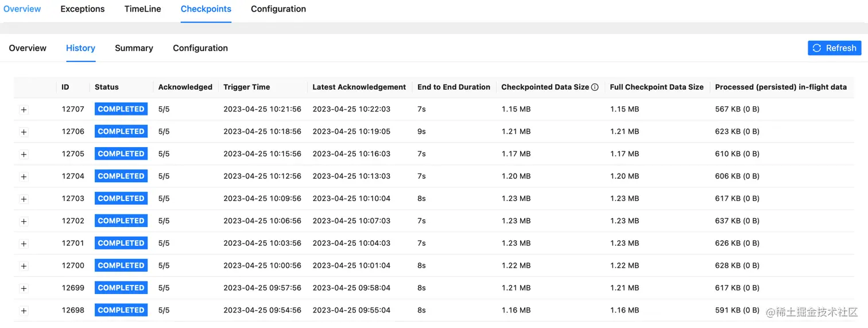868x328 pixels.
Task: Expand checkpoint row 12706
Action: click(x=24, y=132)
